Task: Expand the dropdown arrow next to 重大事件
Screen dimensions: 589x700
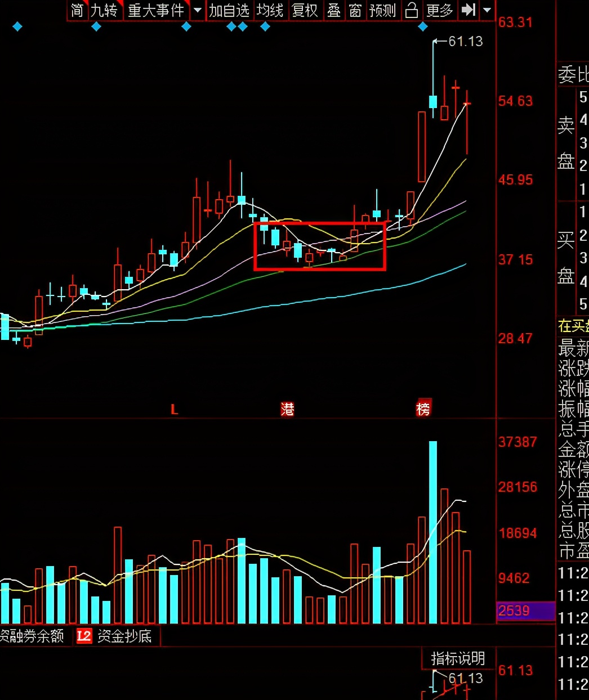Action: 198,10
